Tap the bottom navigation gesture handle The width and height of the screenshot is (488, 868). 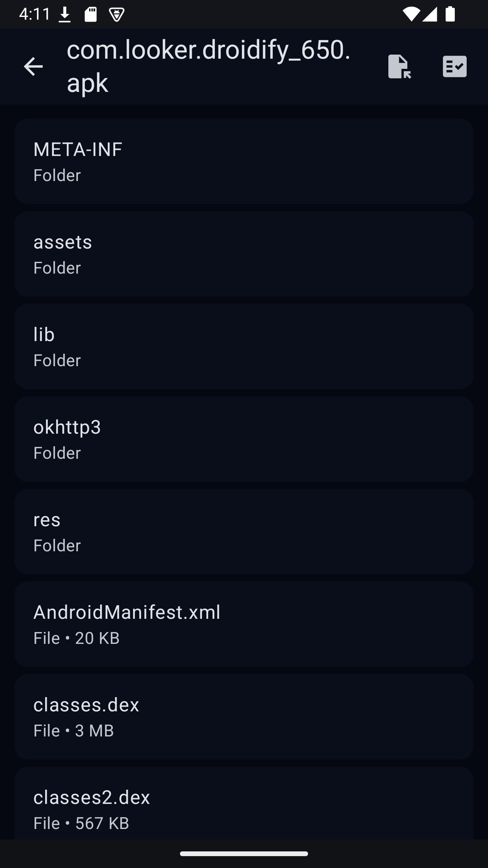coord(244,854)
